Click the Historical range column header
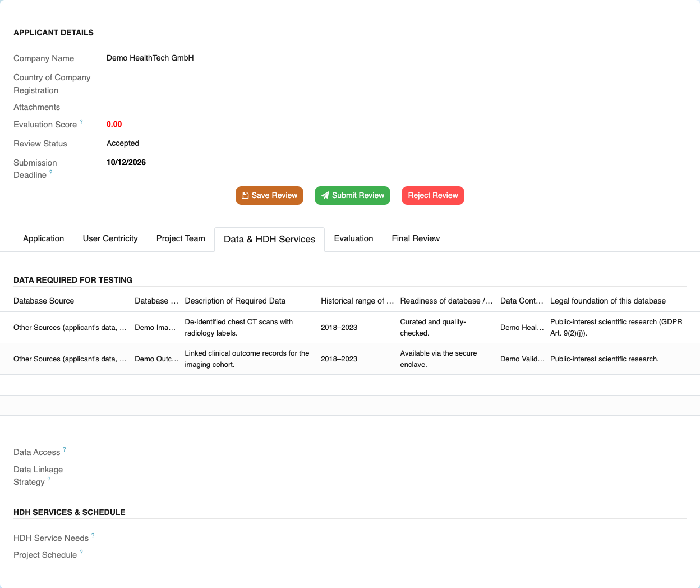The height and width of the screenshot is (588, 700). [357, 301]
